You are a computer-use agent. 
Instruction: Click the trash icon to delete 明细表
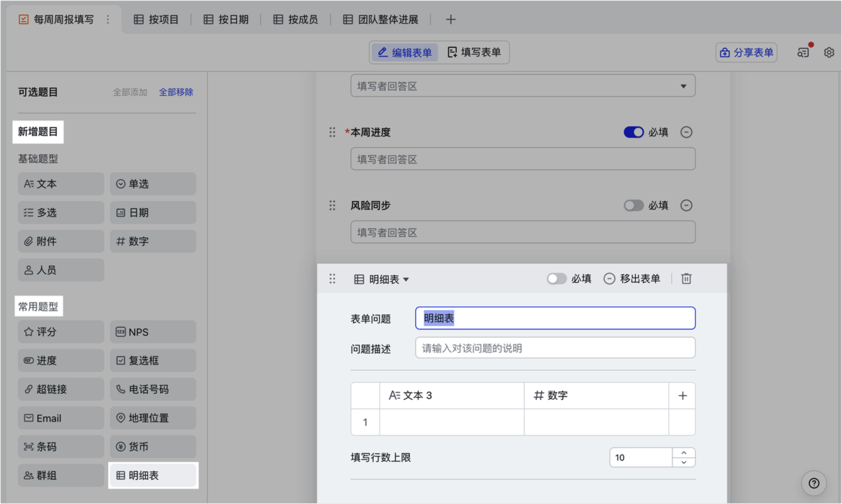686,279
